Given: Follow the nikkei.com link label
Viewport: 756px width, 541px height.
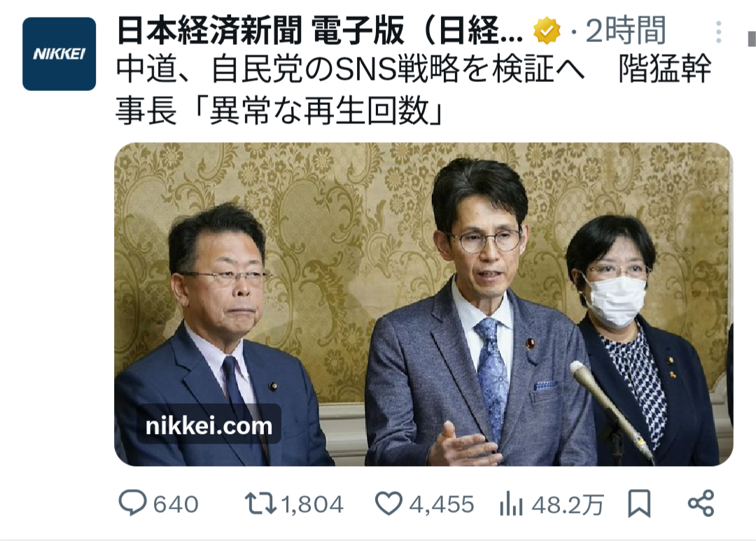Looking at the screenshot, I should pyautogui.click(x=209, y=426).
